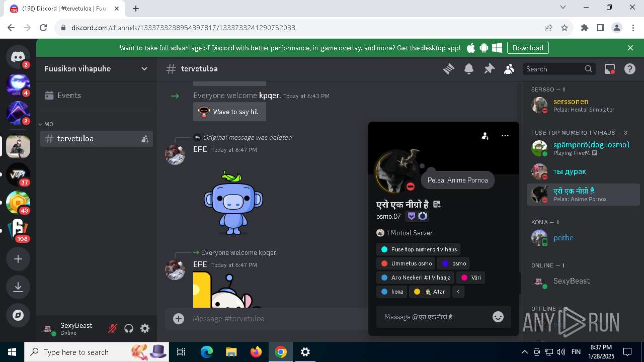Click Download desktop app button
Screen dimensions: 644x362
[528, 48]
